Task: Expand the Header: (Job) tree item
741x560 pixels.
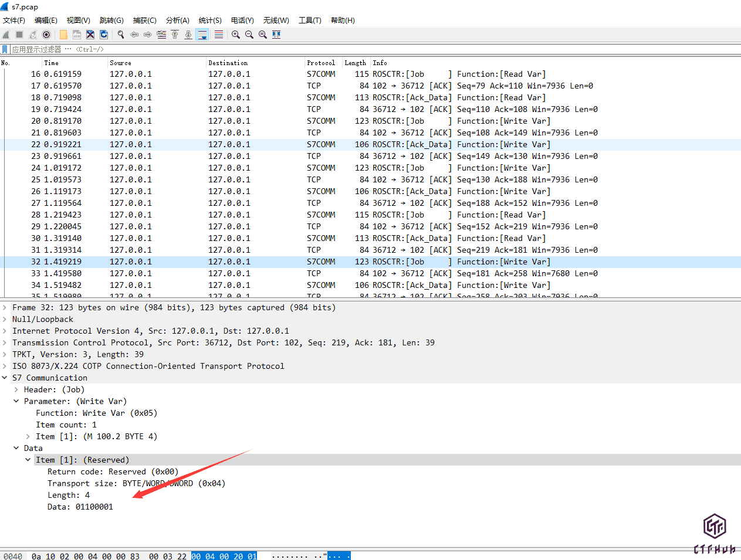Action: point(16,389)
